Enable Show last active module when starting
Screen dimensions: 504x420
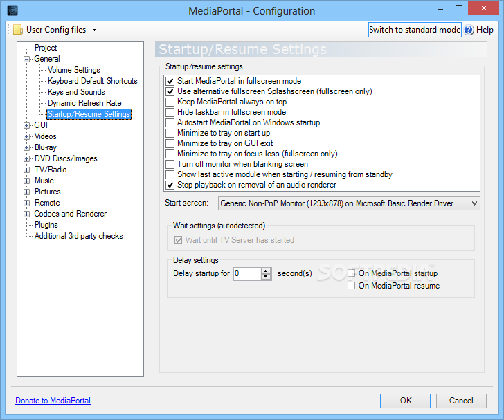coord(170,174)
